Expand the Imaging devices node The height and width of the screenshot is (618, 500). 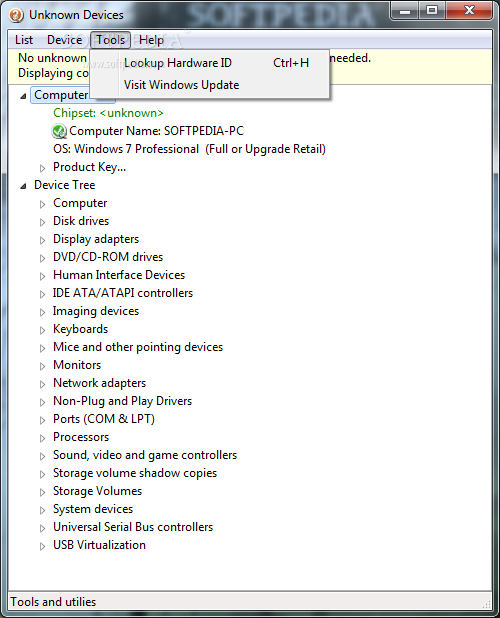43,312
